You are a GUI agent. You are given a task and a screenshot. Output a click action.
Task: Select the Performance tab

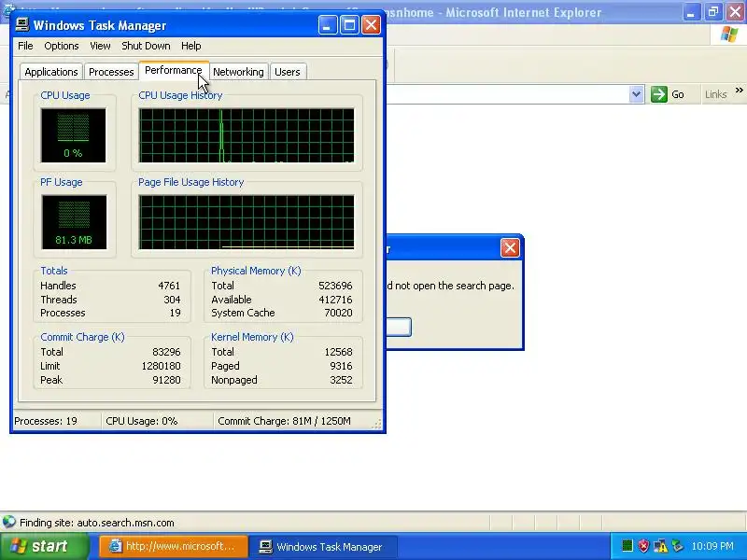(174, 71)
